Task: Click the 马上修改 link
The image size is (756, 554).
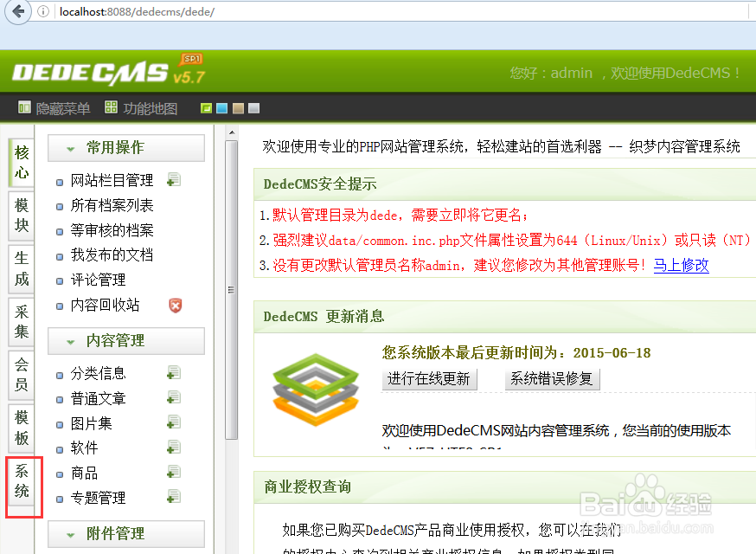Action: pyautogui.click(x=682, y=265)
